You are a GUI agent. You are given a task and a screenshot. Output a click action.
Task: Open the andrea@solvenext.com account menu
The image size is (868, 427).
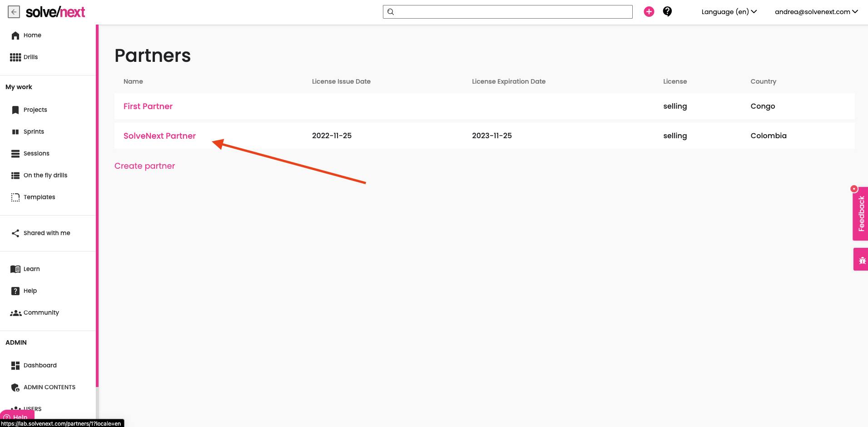816,12
